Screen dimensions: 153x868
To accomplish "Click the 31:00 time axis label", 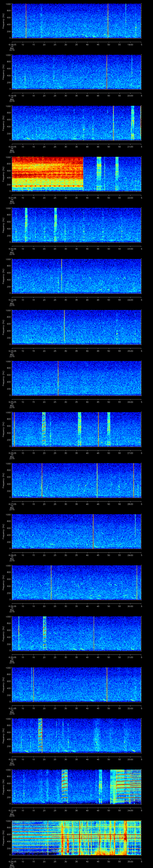I will click(x=130, y=657).
